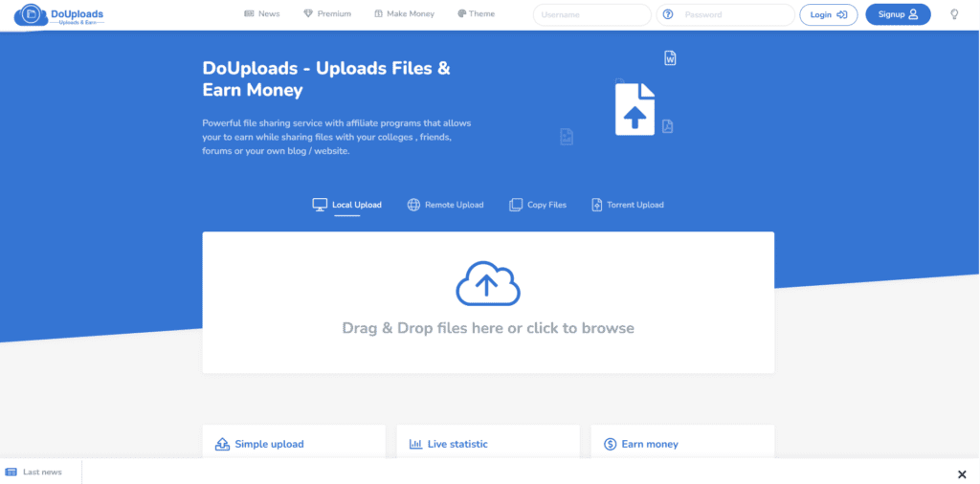This screenshot has height=484, width=980.
Task: Open the Make Money page
Action: (x=404, y=14)
